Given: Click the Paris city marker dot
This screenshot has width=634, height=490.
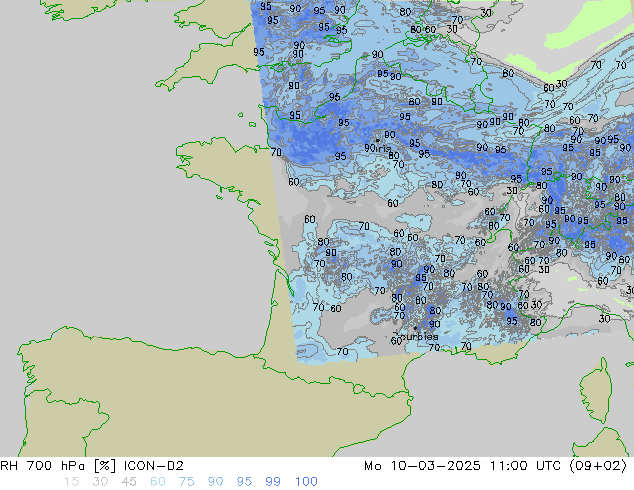Looking at the screenshot, I should coord(377,141).
